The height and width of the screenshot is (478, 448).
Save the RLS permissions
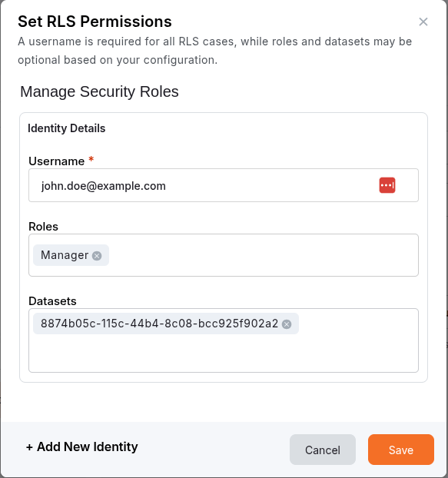coord(401,450)
